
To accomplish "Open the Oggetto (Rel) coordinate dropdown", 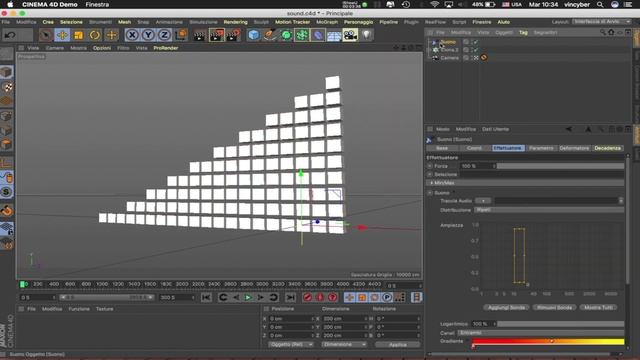I will [291, 344].
